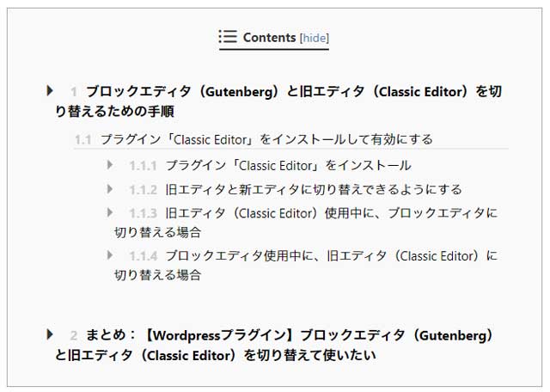Image resolution: width=550 pixels, height=392 pixels.
Task: Click the Contents heading text
Action: (x=269, y=37)
